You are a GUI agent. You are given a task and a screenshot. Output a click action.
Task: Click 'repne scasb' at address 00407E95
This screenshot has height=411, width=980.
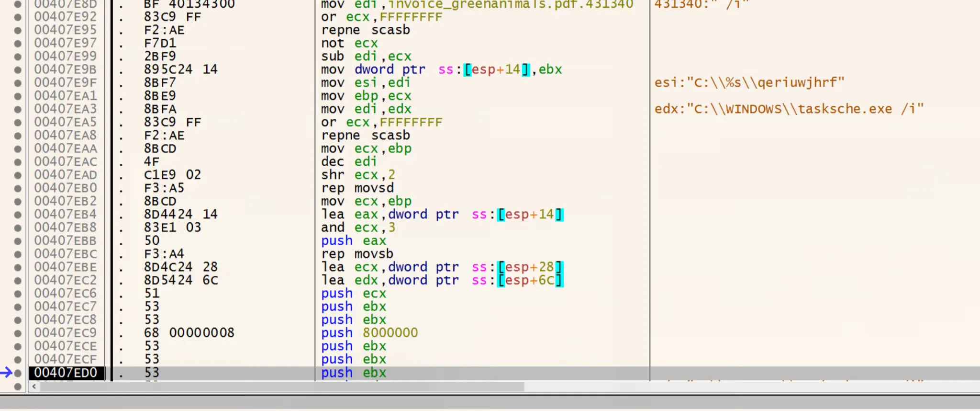tap(366, 30)
